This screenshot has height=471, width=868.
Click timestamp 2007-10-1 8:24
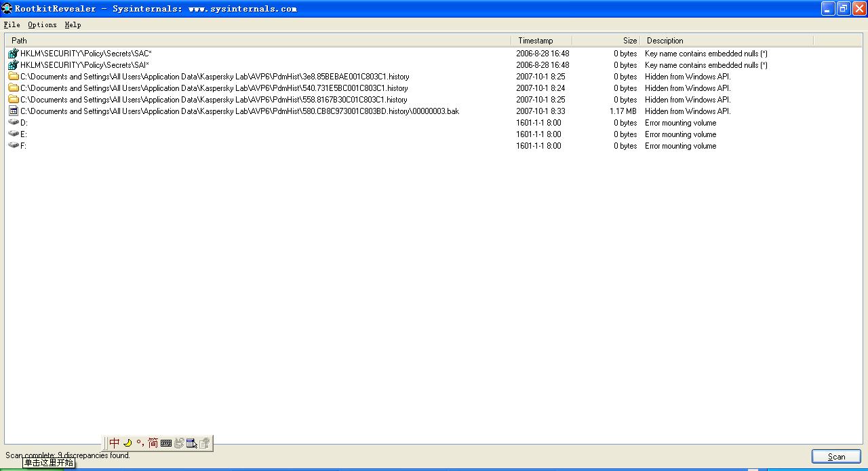tap(540, 88)
